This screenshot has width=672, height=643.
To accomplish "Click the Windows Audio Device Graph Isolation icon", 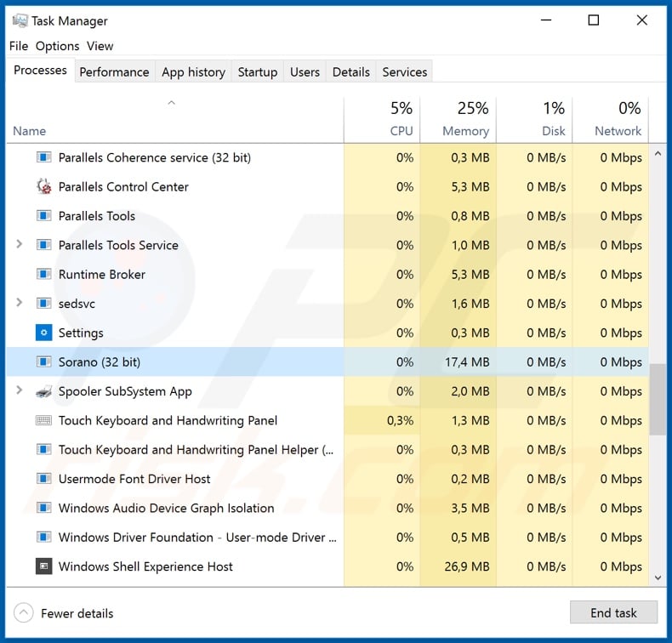I will coord(43,508).
